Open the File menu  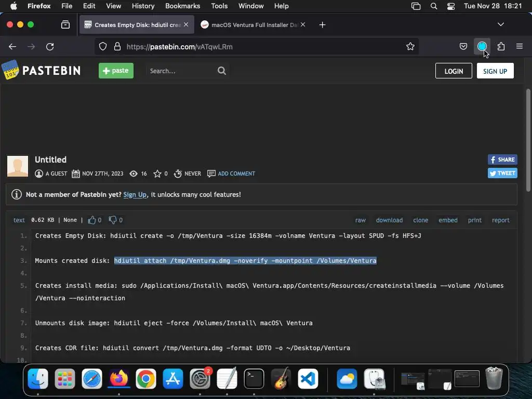coord(66,6)
